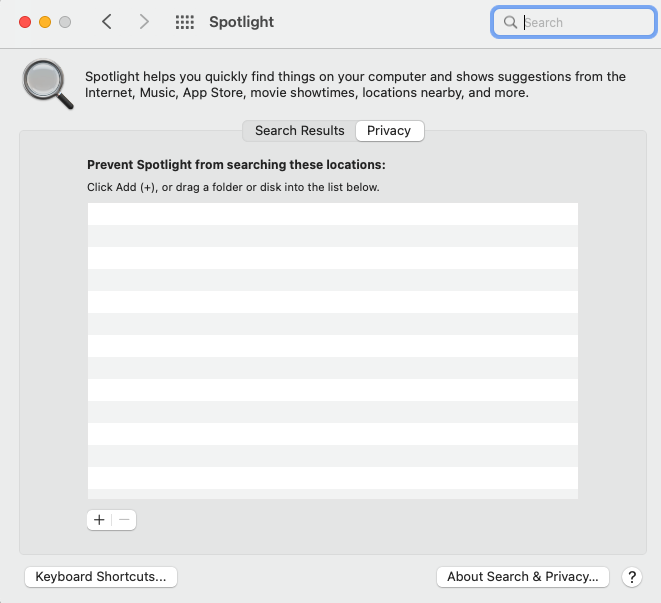Open Keyboard Shortcuts… settings
The width and height of the screenshot is (661, 603).
pos(101,576)
